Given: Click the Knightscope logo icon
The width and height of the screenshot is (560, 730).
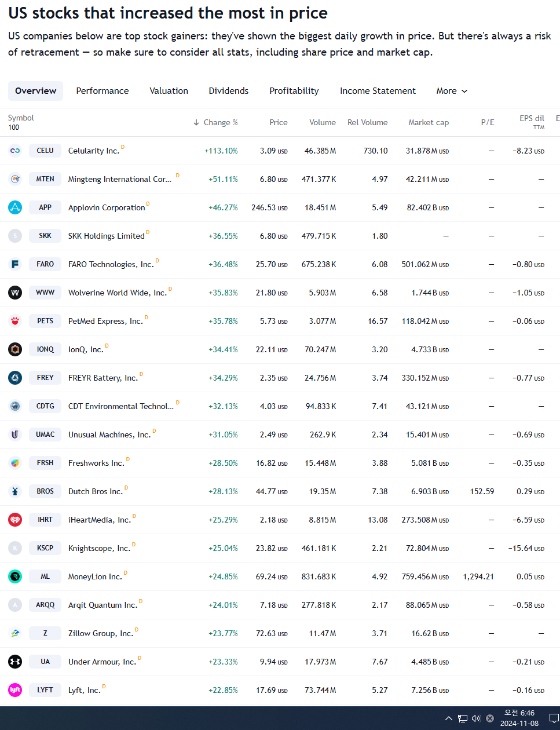Looking at the screenshot, I should coord(15,548).
